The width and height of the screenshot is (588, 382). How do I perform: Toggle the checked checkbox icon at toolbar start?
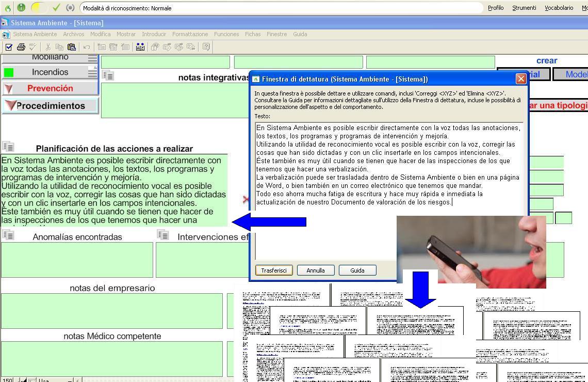point(8,47)
